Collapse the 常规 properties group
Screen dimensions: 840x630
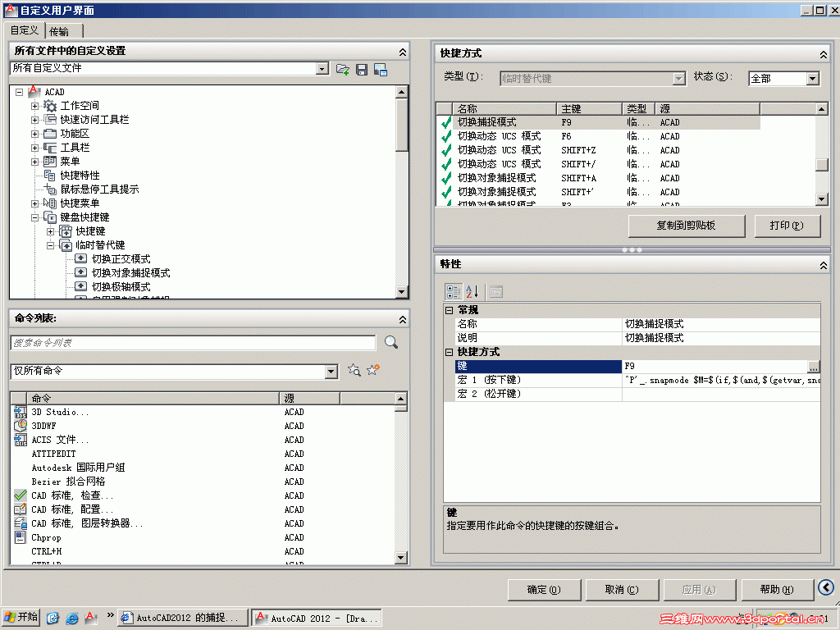pyautogui.click(x=450, y=310)
